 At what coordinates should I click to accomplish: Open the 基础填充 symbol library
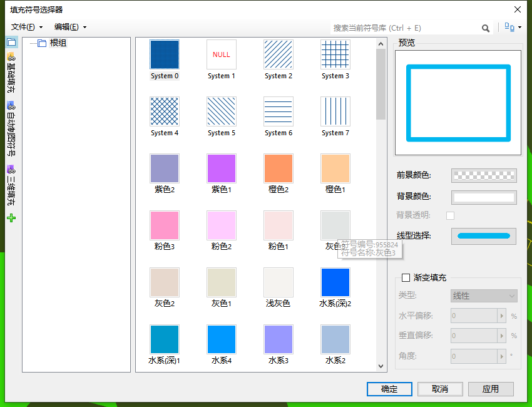[x=11, y=72]
